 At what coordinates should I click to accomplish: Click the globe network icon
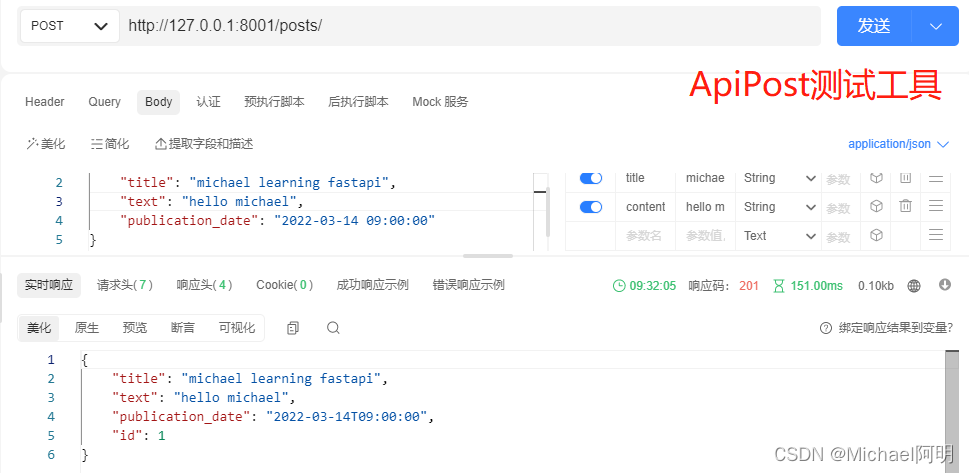[x=914, y=286]
